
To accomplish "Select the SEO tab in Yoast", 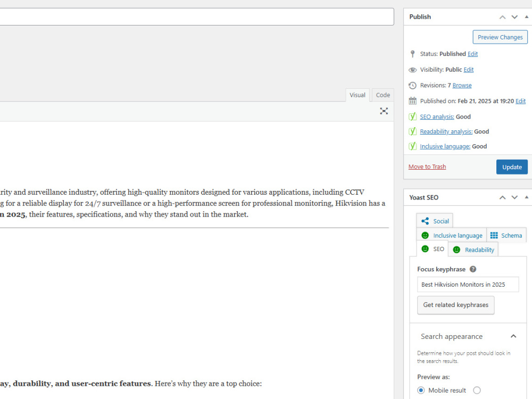I will [432, 249].
